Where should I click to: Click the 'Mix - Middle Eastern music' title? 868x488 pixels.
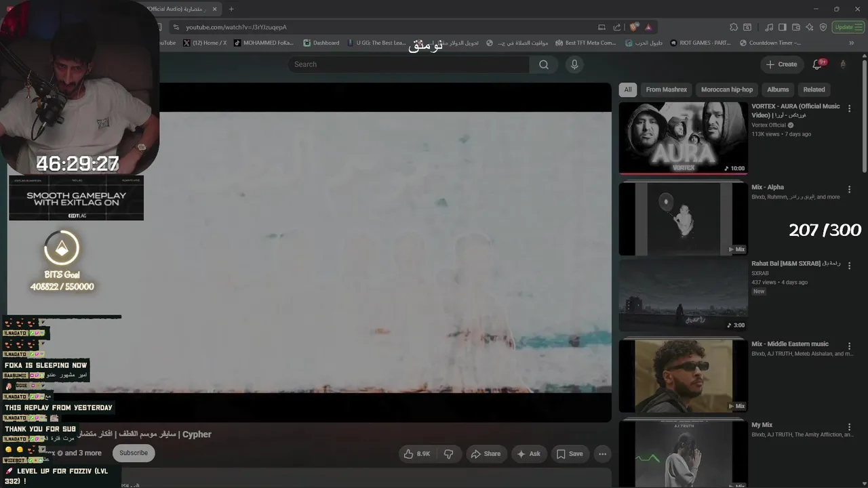tap(790, 344)
